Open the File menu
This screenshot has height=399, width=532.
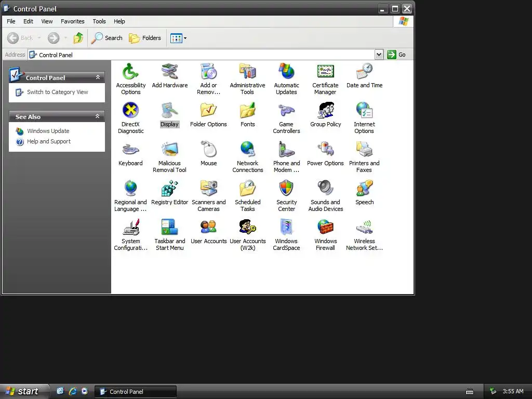pos(11,21)
